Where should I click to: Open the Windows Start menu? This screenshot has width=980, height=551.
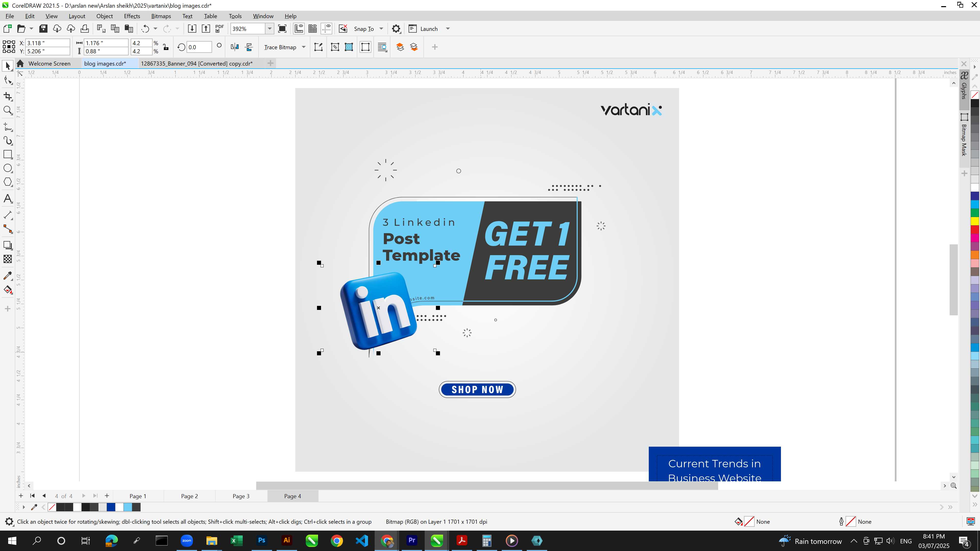[12, 540]
